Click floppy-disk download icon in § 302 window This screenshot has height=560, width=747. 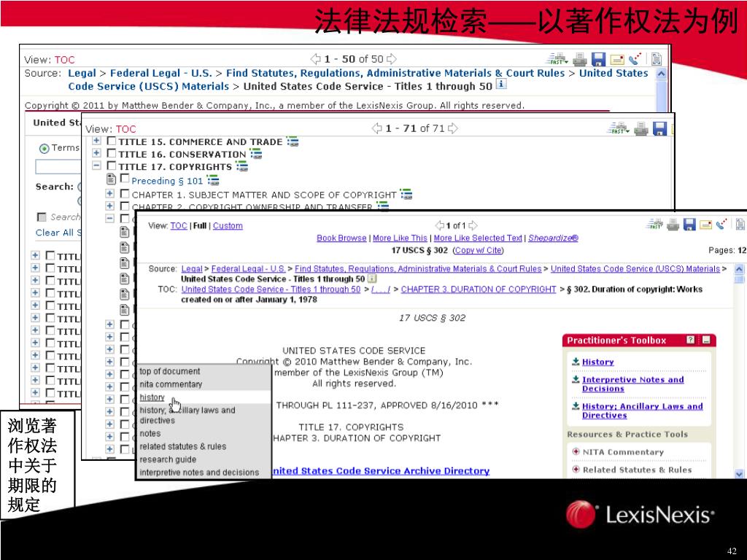(689, 225)
